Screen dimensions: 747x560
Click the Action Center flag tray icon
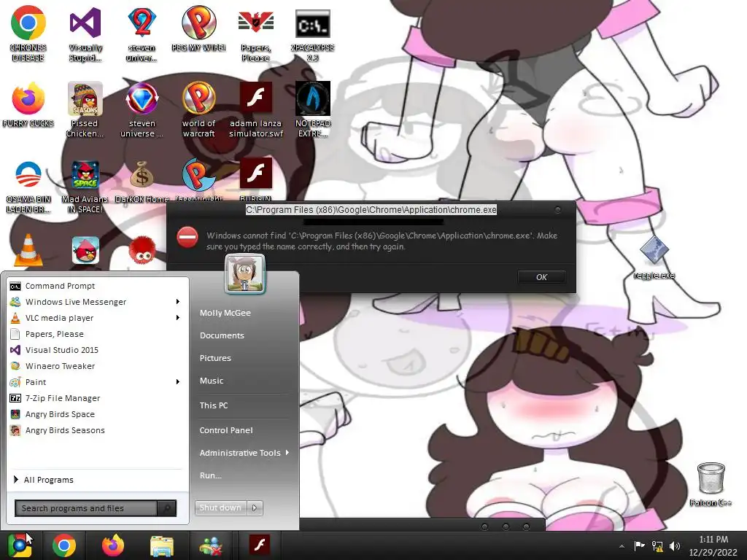[639, 545]
